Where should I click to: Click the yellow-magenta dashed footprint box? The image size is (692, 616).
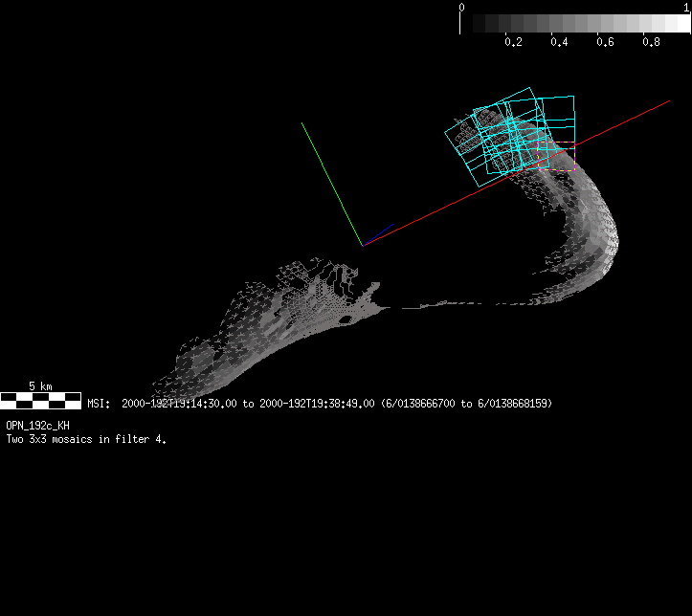(x=556, y=156)
